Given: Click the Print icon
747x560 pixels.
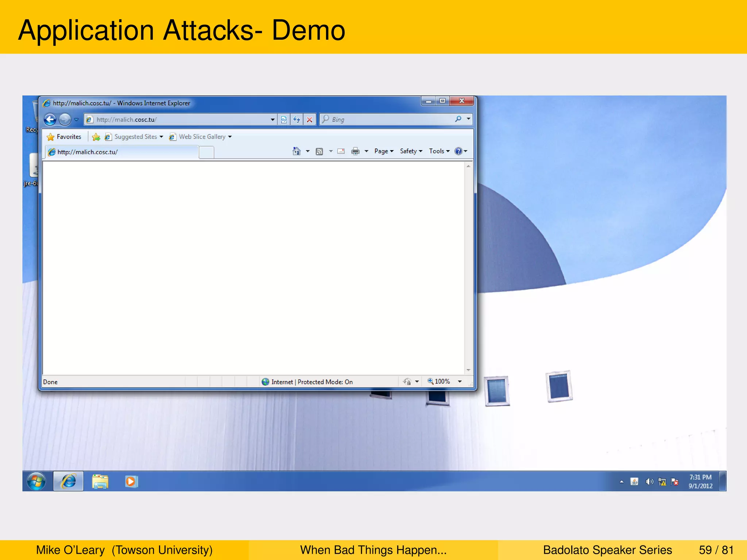Looking at the screenshot, I should tap(355, 151).
